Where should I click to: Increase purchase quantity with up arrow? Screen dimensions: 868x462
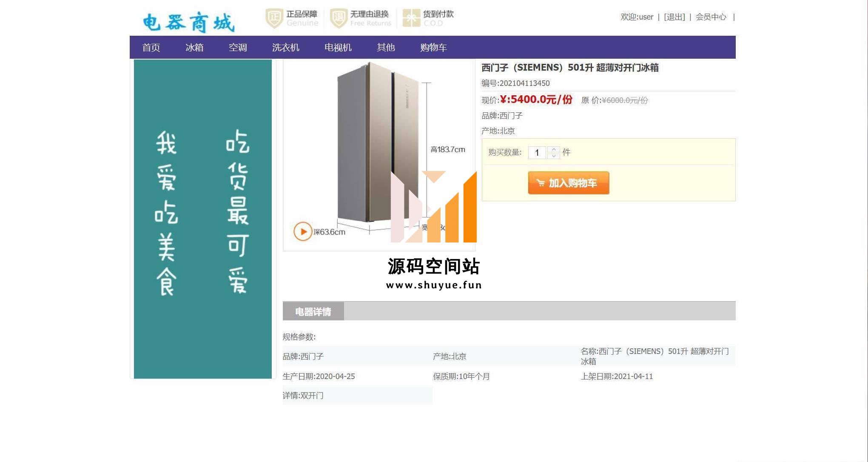coord(553,149)
